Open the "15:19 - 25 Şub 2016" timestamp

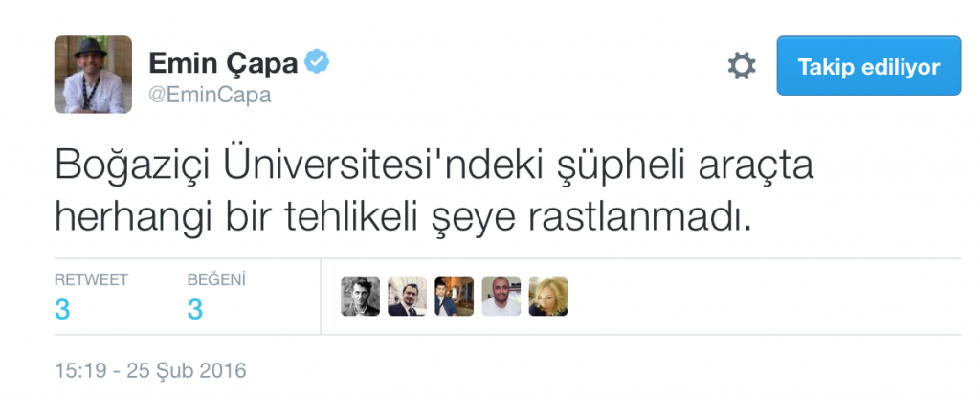pos(151,369)
